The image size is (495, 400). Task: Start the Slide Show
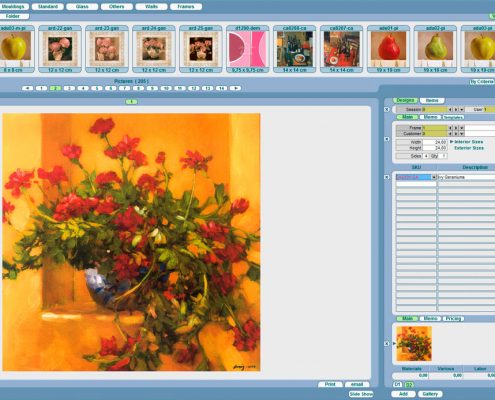pos(361,394)
